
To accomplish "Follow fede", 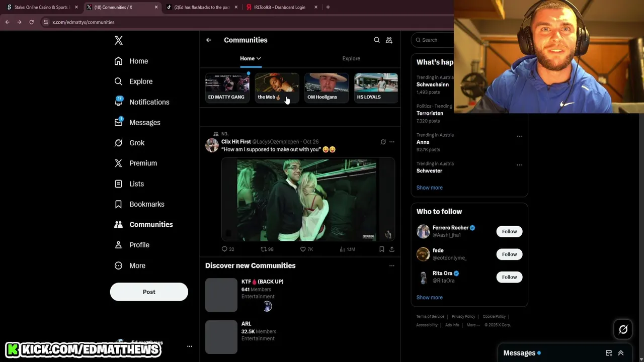I will tap(509, 254).
